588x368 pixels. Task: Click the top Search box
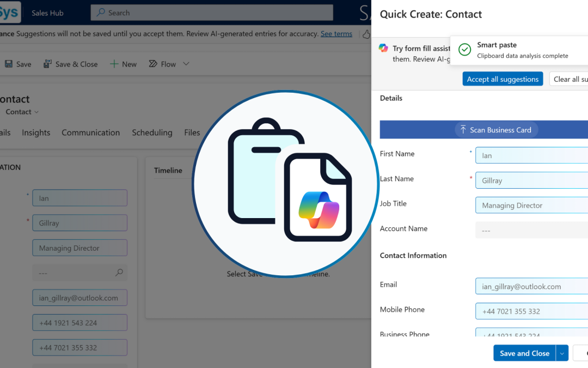[212, 13]
